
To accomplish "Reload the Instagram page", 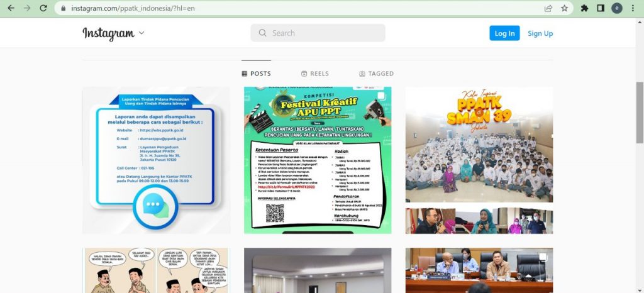I will pyautogui.click(x=43, y=8).
